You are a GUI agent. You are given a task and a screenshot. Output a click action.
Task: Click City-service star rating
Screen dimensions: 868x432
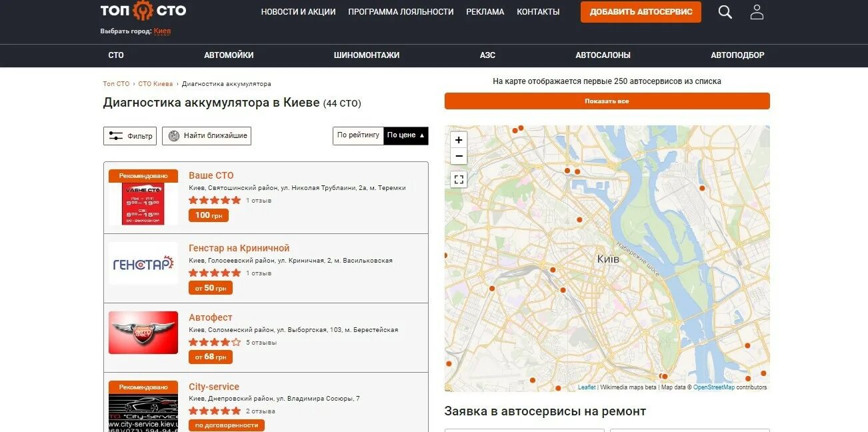(215, 411)
